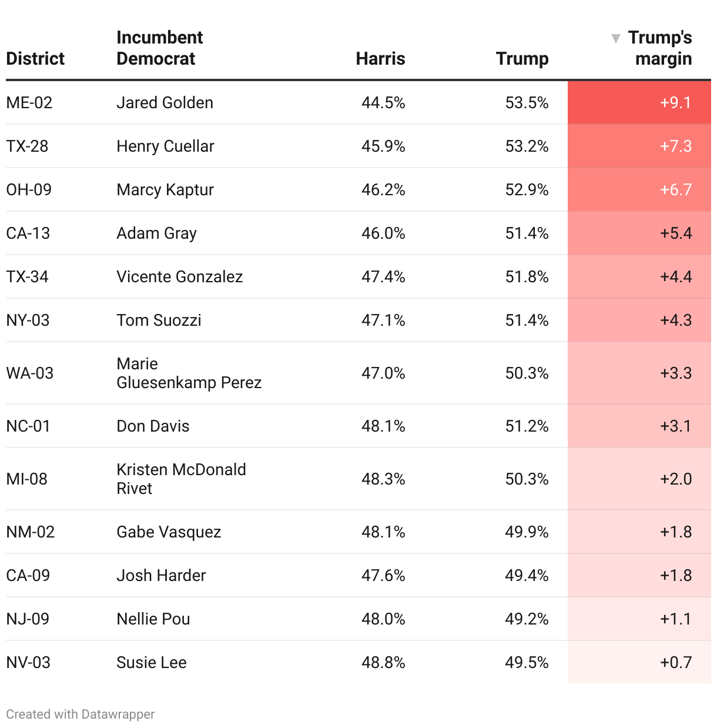Image resolution: width=717 pixels, height=728 pixels.
Task: Sort table by District column header
Action: point(35,59)
